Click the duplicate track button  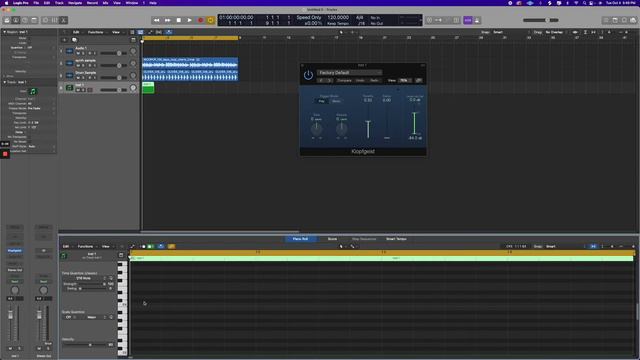click(x=74, y=40)
